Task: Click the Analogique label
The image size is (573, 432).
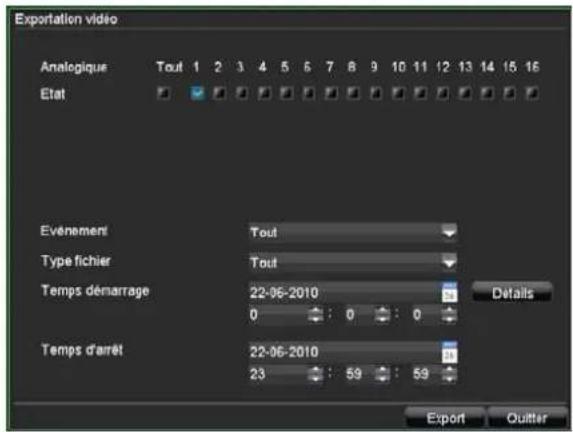Action: pos(74,67)
